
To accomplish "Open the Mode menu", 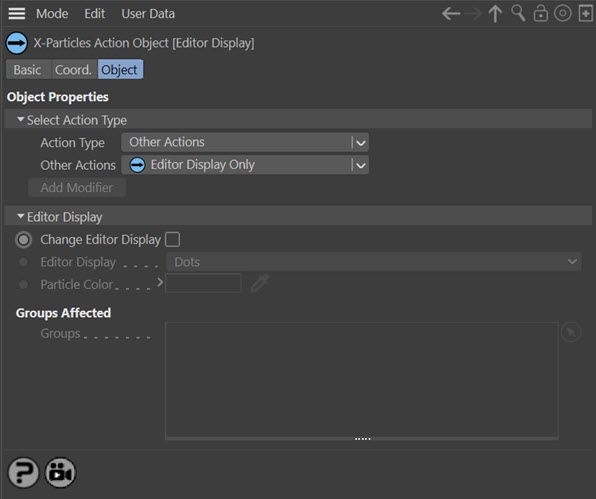I will [x=52, y=14].
